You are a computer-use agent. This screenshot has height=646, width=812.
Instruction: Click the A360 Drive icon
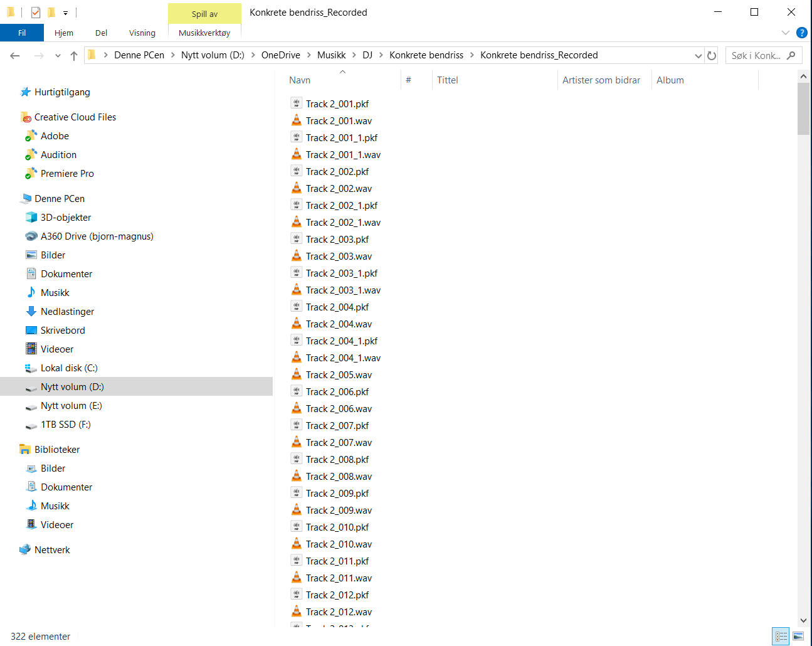coord(31,236)
